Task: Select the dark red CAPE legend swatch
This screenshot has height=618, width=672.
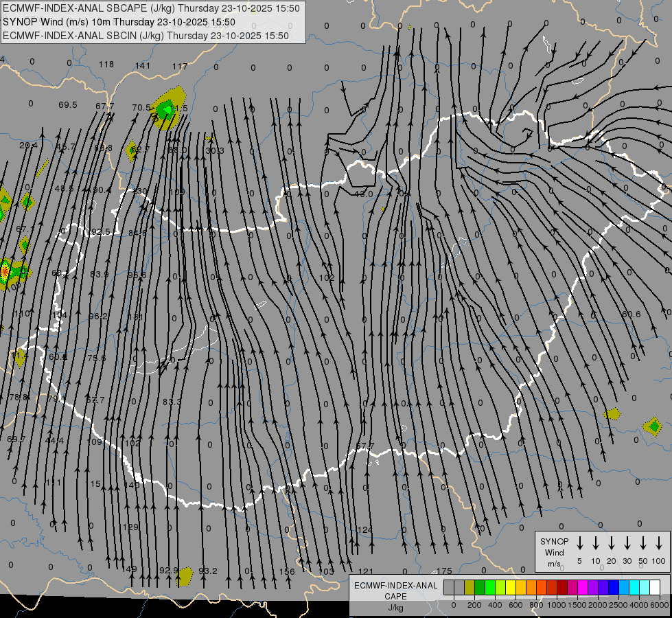Action: coord(562,587)
